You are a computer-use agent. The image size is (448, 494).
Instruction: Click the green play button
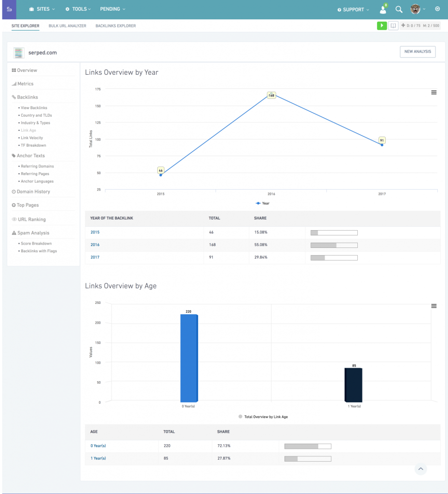(x=381, y=26)
